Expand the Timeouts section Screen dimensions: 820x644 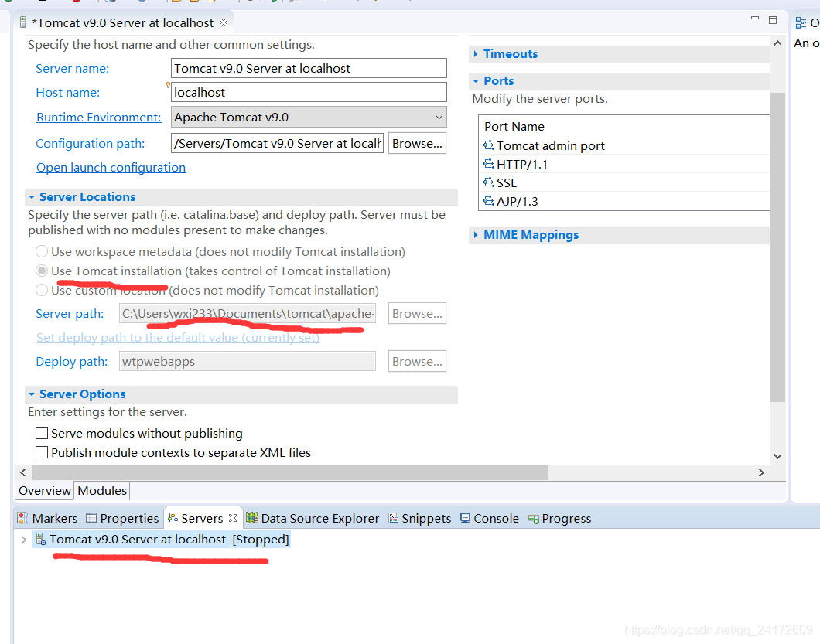(476, 54)
